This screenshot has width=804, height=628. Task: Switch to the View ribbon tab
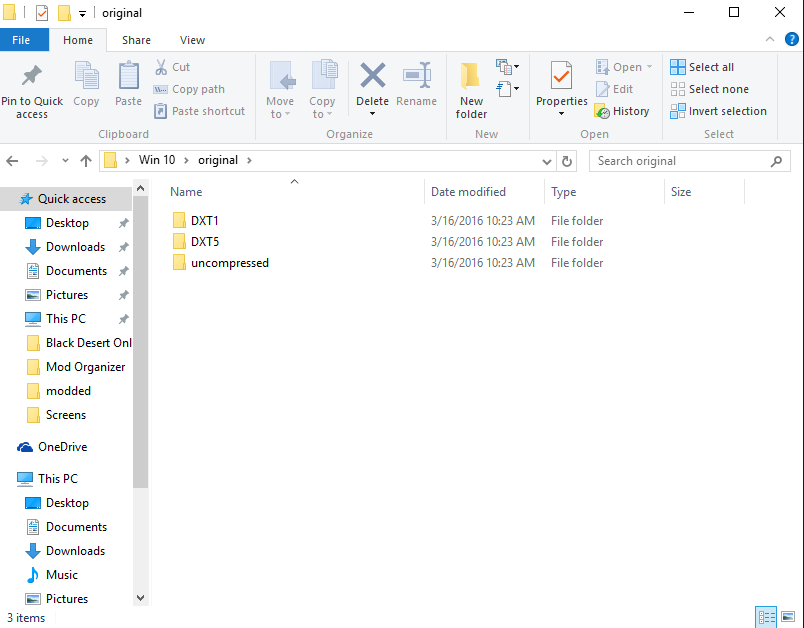[192, 40]
